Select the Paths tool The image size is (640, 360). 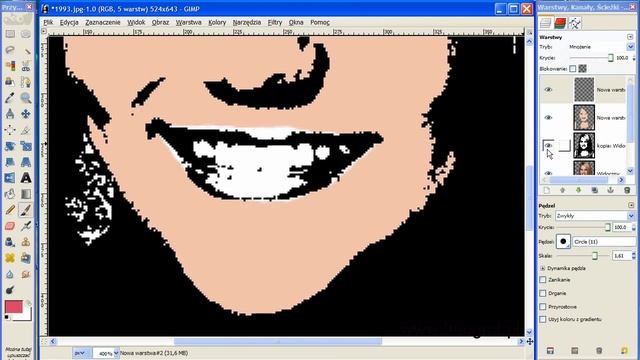coord(26,82)
